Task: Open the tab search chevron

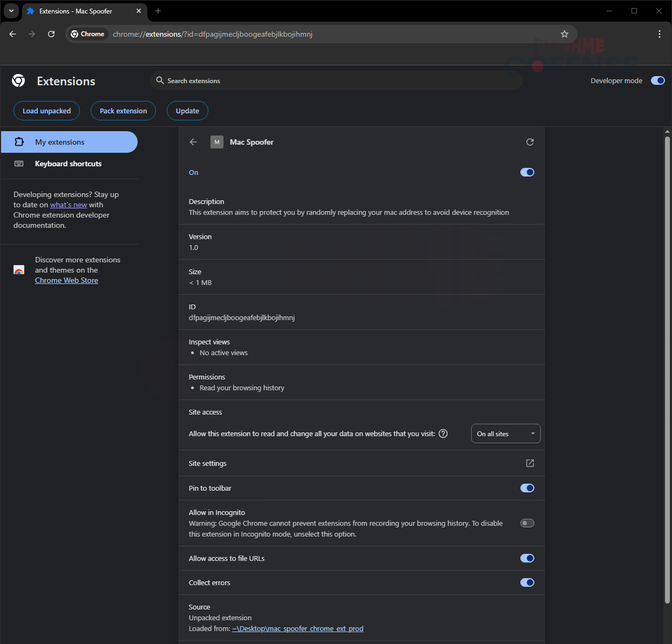Action: tap(11, 11)
